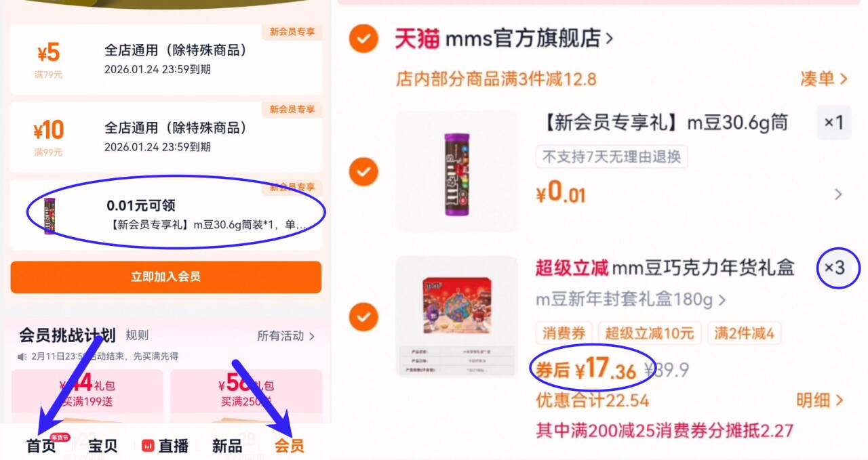
Task: Tap the 立即加入会员 button
Action: click(165, 277)
